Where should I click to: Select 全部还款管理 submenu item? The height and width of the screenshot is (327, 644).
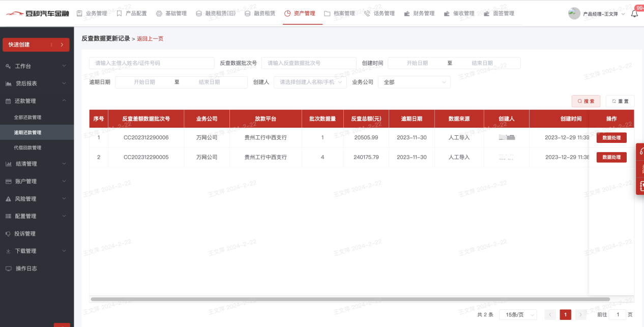tap(27, 117)
